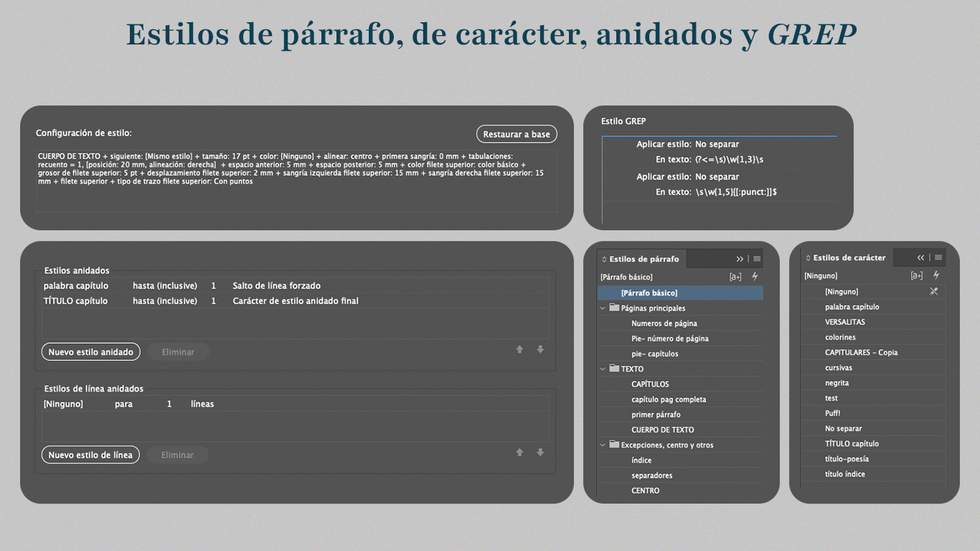This screenshot has width=980, height=551.
Task: Open the Estilos de carácter panel menu
Action: [938, 258]
